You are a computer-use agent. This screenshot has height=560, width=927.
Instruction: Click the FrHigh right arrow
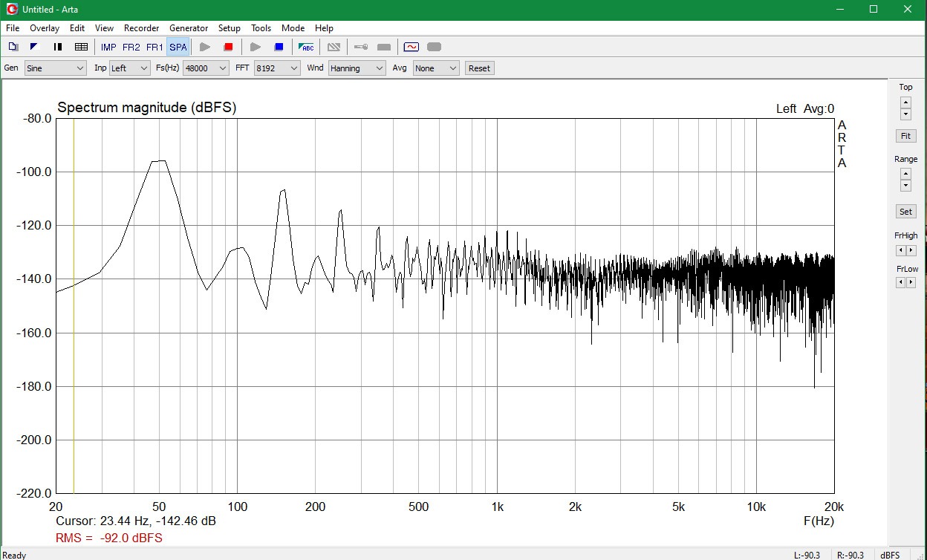coord(911,250)
